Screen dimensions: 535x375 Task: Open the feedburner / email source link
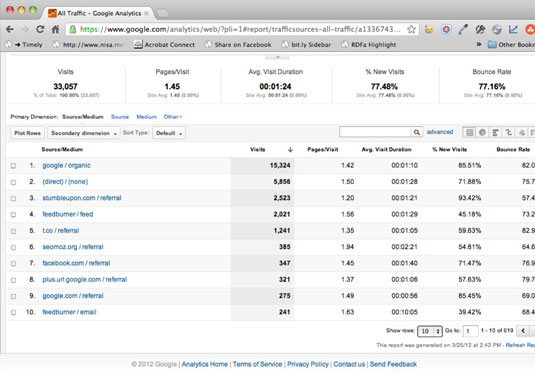tap(69, 312)
